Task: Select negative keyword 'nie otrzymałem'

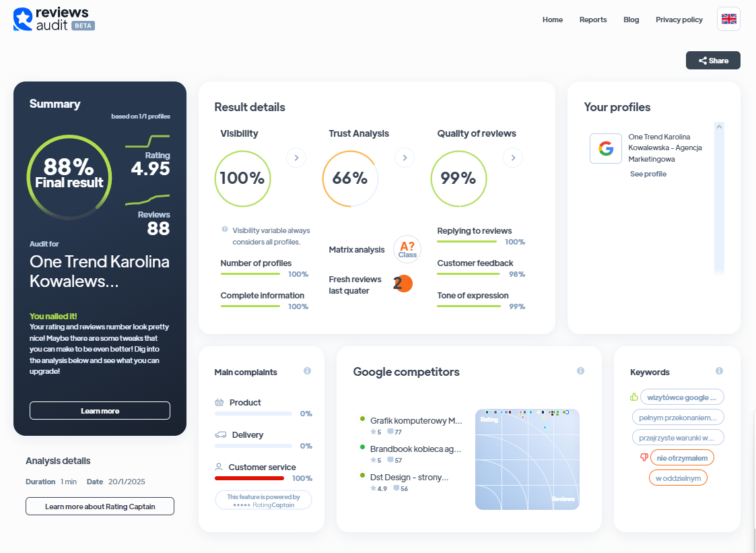Action: tap(682, 457)
